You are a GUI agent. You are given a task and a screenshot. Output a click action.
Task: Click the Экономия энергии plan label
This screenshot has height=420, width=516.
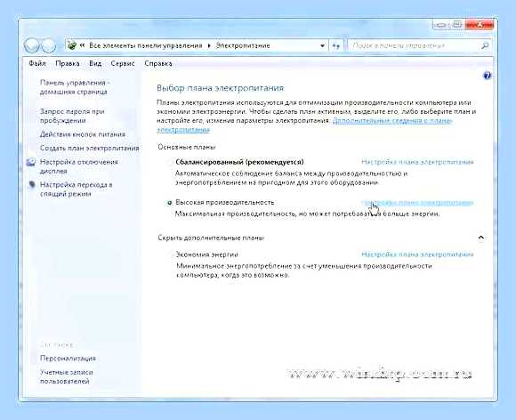click(206, 254)
